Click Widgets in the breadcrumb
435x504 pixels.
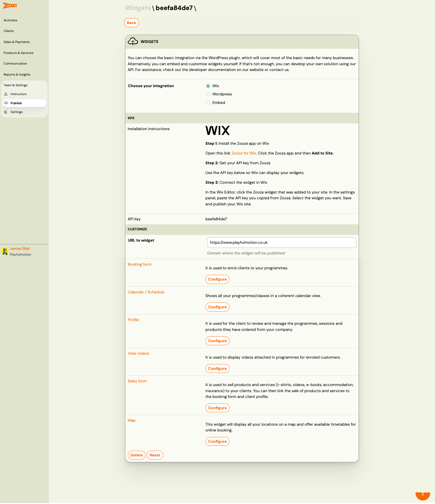(138, 8)
